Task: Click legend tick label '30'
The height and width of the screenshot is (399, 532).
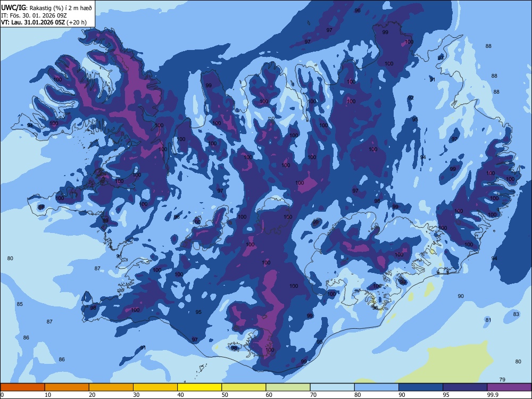Action: [136, 395]
